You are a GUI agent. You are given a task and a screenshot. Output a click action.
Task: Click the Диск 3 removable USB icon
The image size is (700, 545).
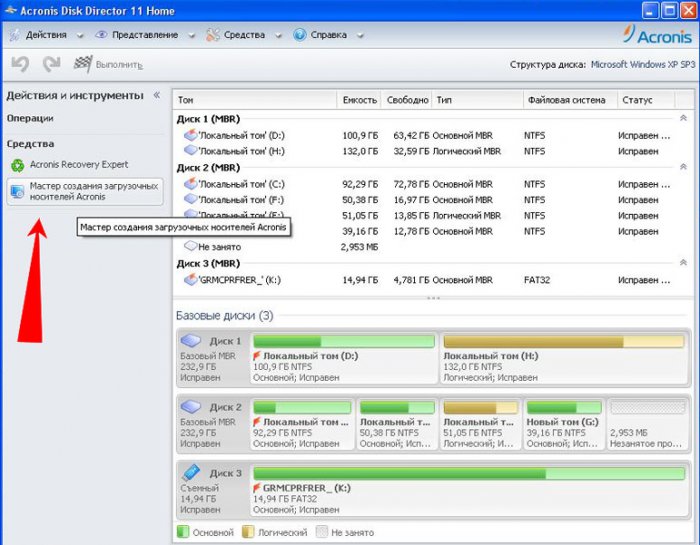pos(191,472)
